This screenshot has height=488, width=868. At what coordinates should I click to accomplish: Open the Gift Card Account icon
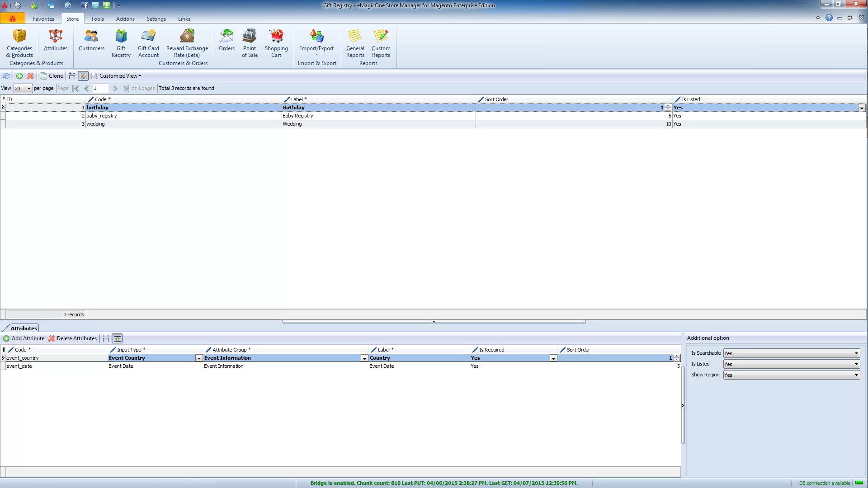[148, 43]
